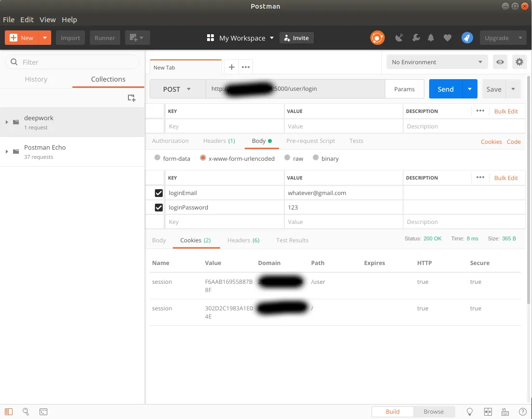Click the sidebar Filter input
The width and height of the screenshot is (532, 419).
point(72,62)
